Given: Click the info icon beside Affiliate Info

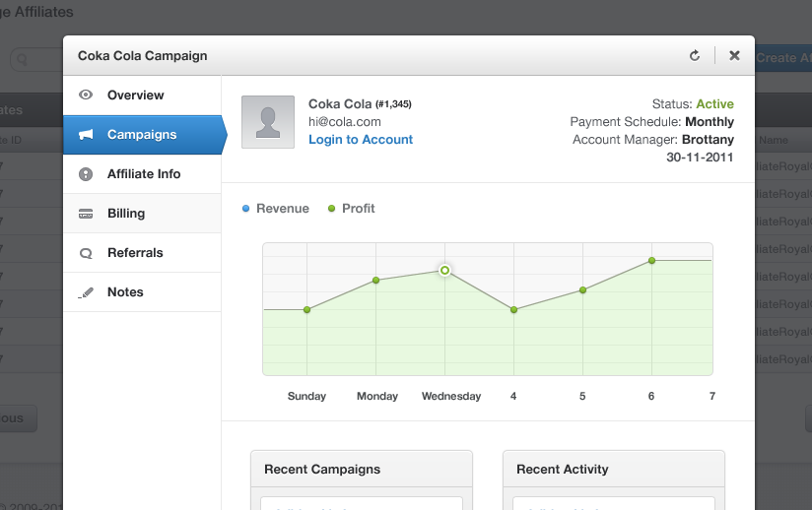Looking at the screenshot, I should [86, 174].
